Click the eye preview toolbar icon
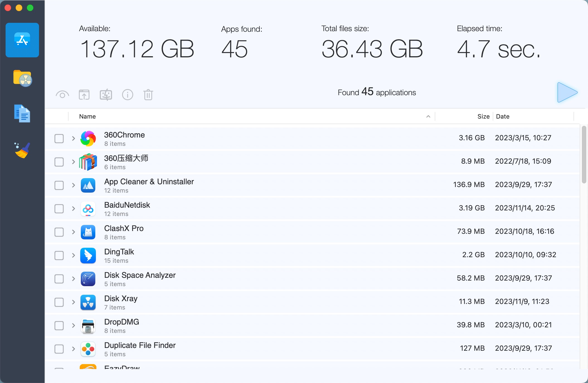 (62, 95)
